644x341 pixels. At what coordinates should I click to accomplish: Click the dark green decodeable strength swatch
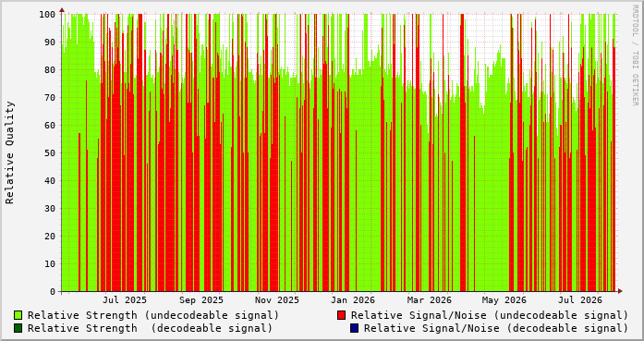(x=18, y=328)
